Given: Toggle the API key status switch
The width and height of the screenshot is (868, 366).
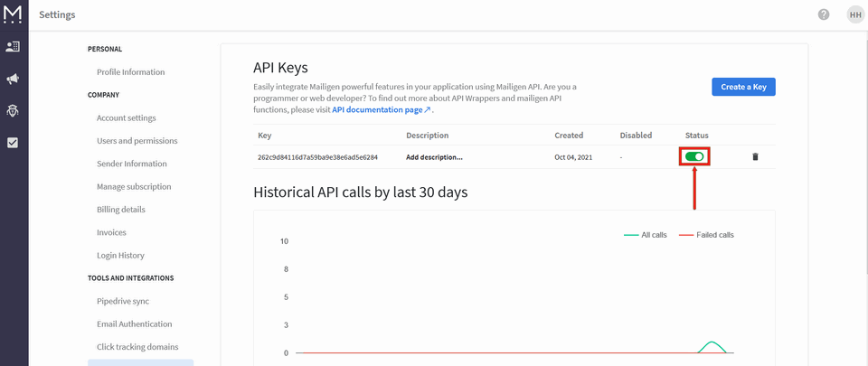Looking at the screenshot, I should 695,156.
